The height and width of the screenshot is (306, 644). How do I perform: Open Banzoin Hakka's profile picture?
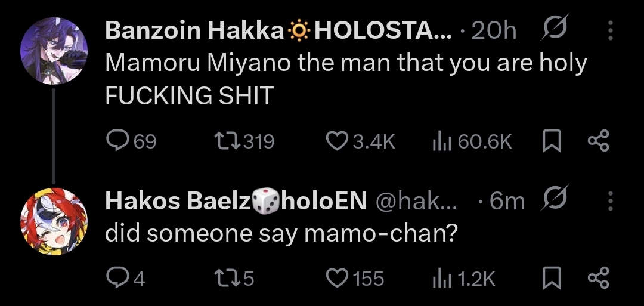54,51
